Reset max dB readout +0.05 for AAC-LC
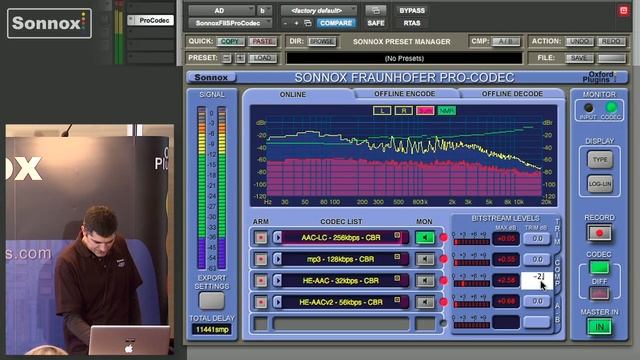Viewport: 640px width, 360px height. [506, 238]
